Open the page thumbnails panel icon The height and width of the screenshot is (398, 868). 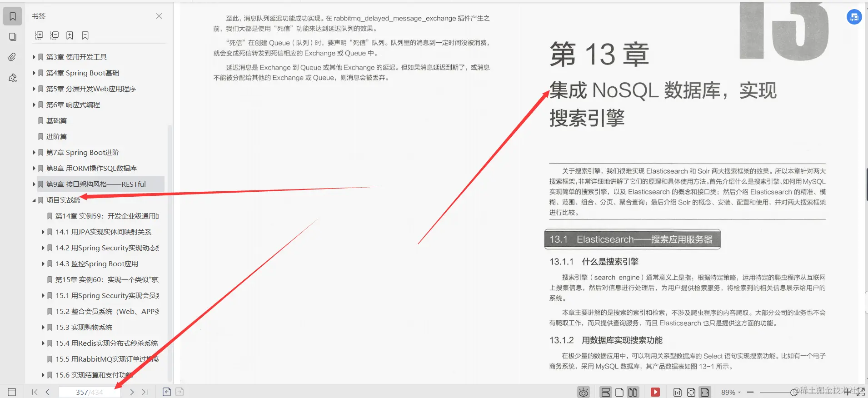[x=12, y=37]
